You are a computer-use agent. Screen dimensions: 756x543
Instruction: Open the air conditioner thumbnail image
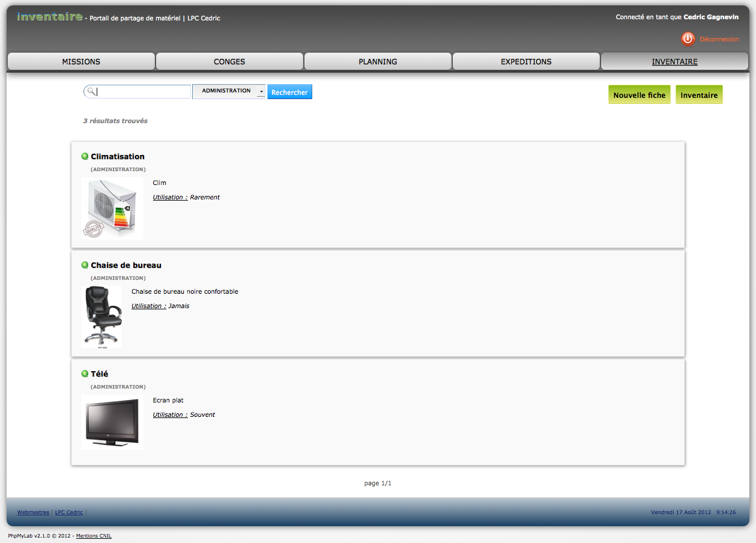(x=112, y=208)
